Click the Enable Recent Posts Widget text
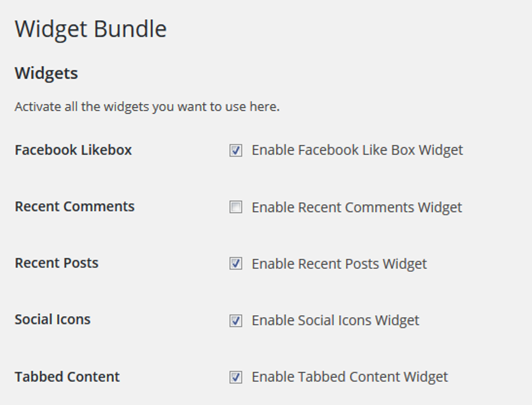The height and width of the screenshot is (405, 532). (340, 264)
